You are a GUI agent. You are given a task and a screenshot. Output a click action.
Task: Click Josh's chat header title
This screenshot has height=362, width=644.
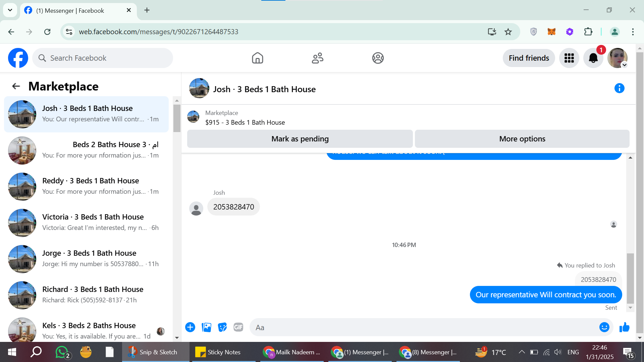264,89
